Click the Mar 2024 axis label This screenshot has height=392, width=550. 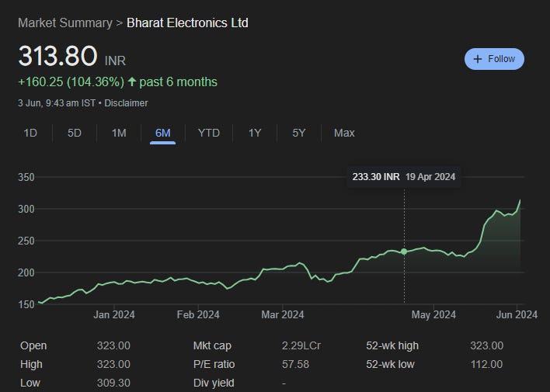coord(282,314)
